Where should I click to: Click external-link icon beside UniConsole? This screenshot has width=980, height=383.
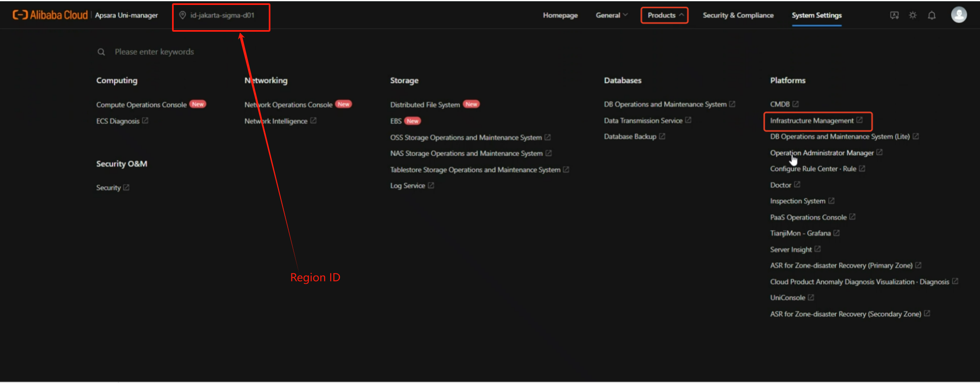pyautogui.click(x=811, y=297)
